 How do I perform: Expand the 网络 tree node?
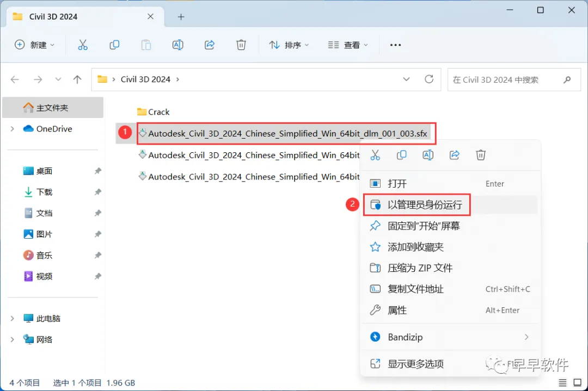coord(13,339)
